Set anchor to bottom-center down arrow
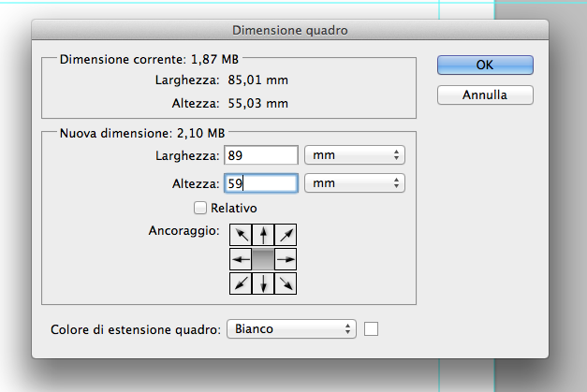 (x=263, y=283)
